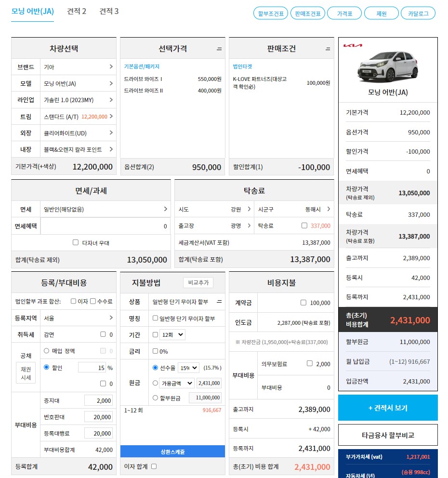Click the 등록대행료 20,000 input field
The height and width of the screenshot is (478, 448).
pyautogui.click(x=98, y=434)
